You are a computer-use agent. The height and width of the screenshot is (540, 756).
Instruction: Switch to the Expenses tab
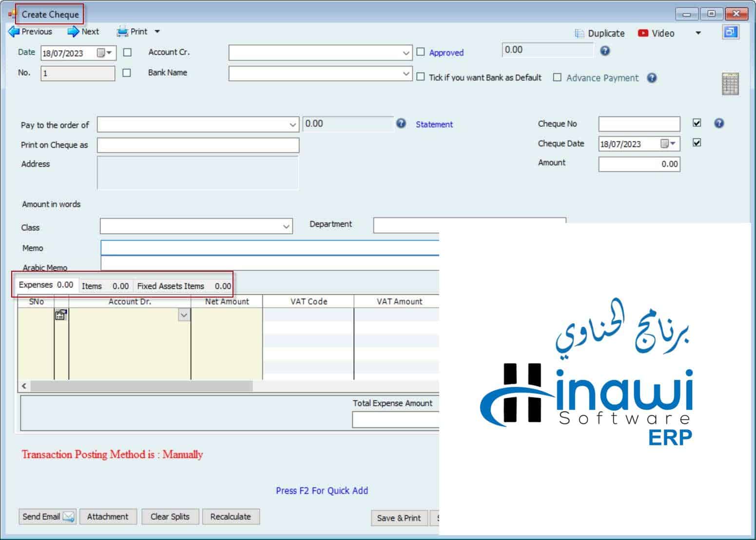(x=46, y=285)
